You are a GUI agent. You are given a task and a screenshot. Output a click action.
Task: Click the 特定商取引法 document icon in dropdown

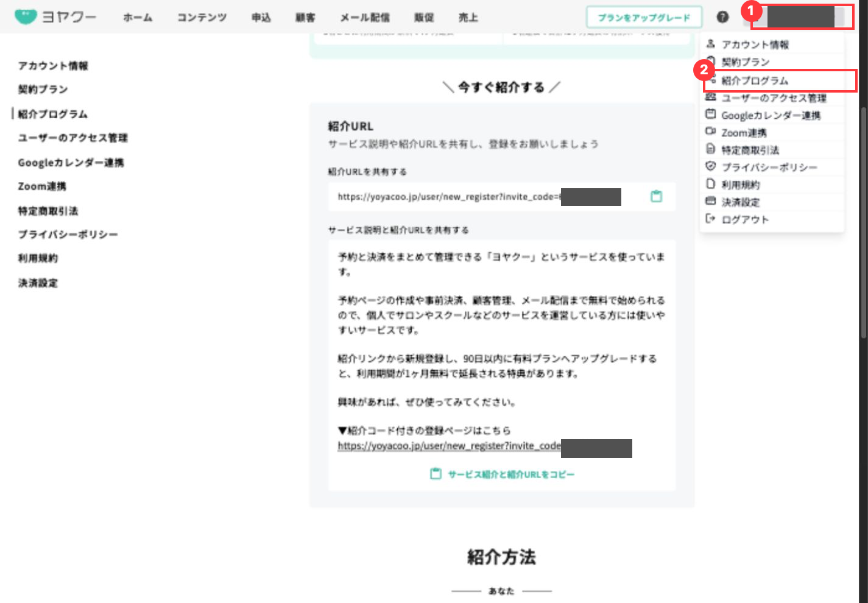(x=710, y=149)
